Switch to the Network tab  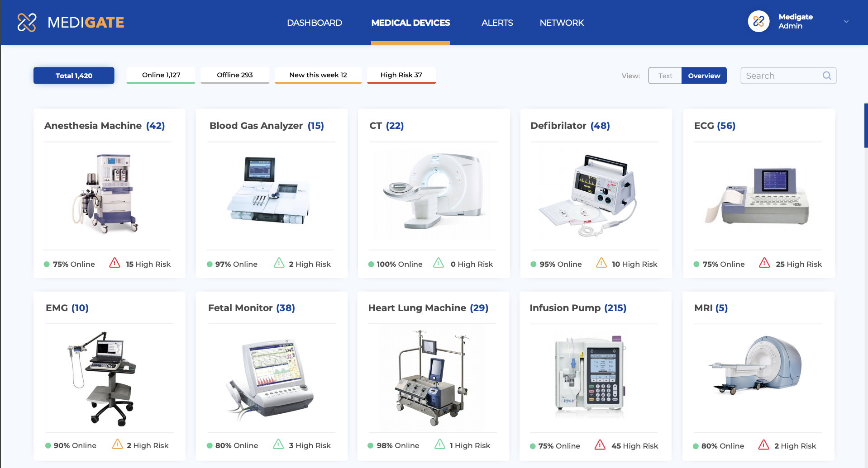click(562, 23)
